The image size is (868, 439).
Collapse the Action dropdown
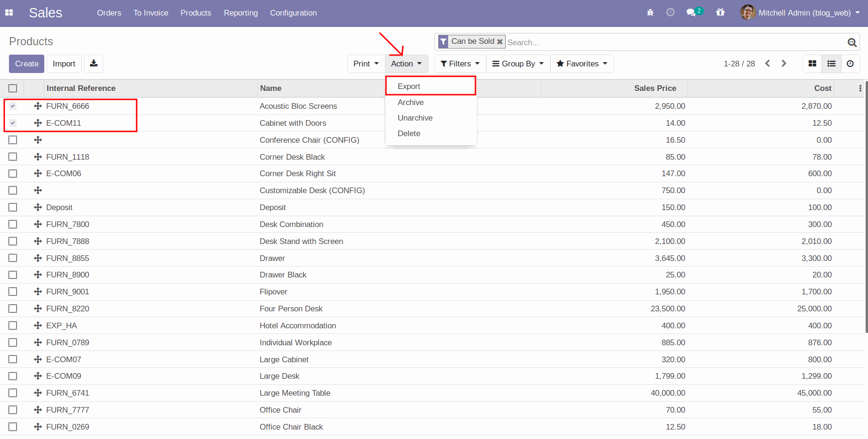[406, 64]
